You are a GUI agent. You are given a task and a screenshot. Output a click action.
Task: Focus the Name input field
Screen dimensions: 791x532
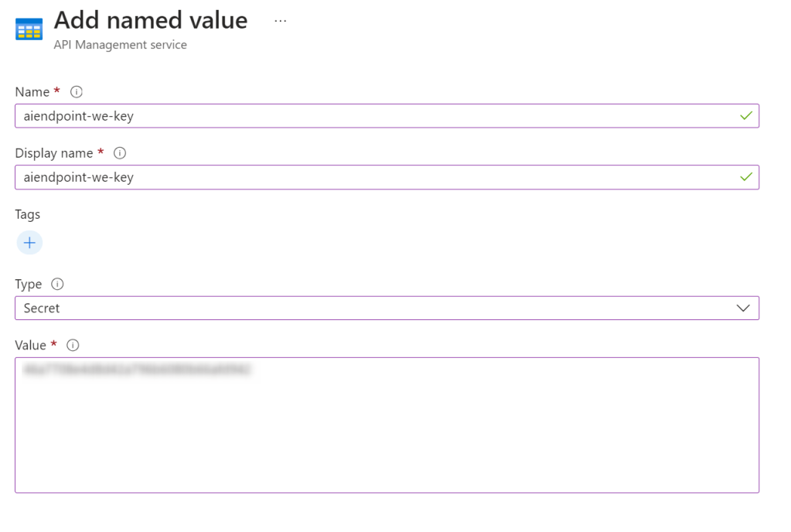[x=371, y=116]
